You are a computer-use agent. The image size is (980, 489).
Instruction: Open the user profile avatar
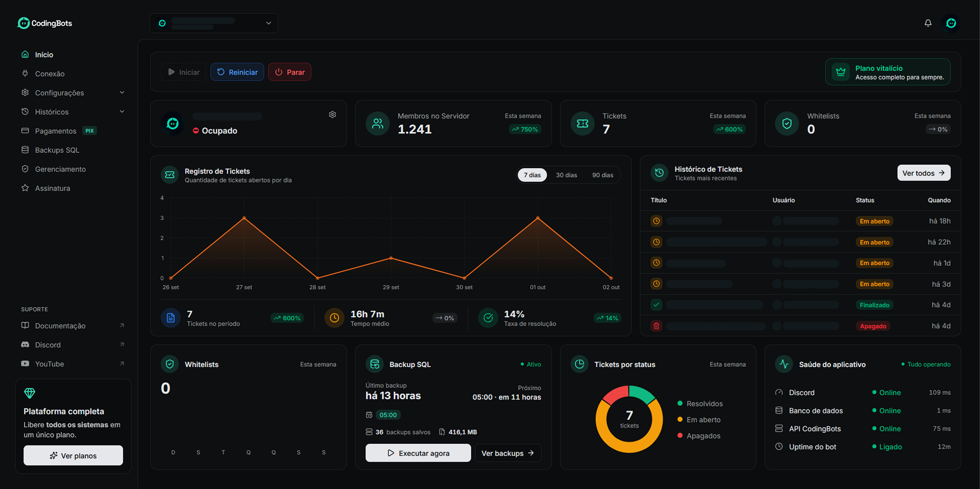(951, 23)
